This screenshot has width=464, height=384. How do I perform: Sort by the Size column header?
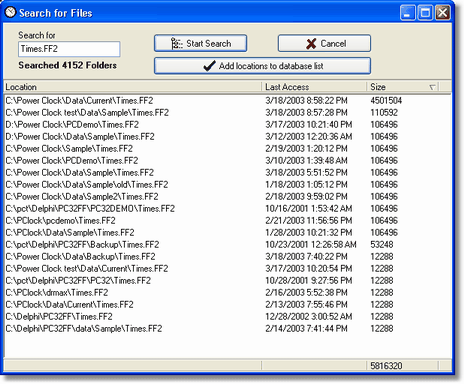[x=402, y=87]
